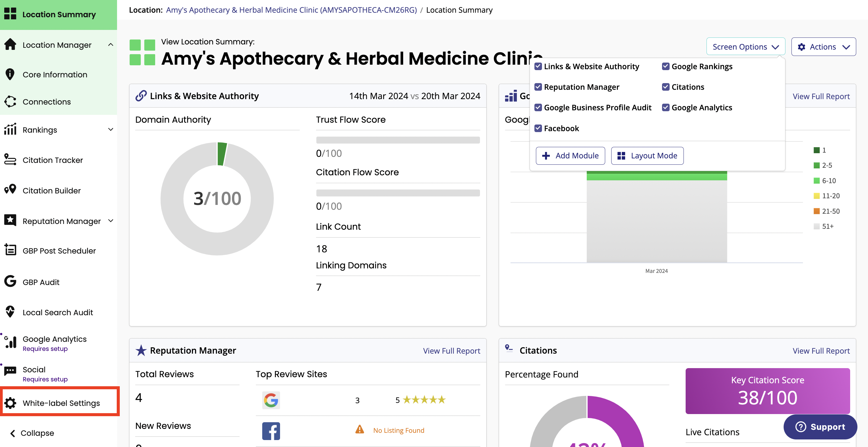Toggle the Google Analytics checkbox
Viewport: 868px width, 447px height.
[665, 108]
